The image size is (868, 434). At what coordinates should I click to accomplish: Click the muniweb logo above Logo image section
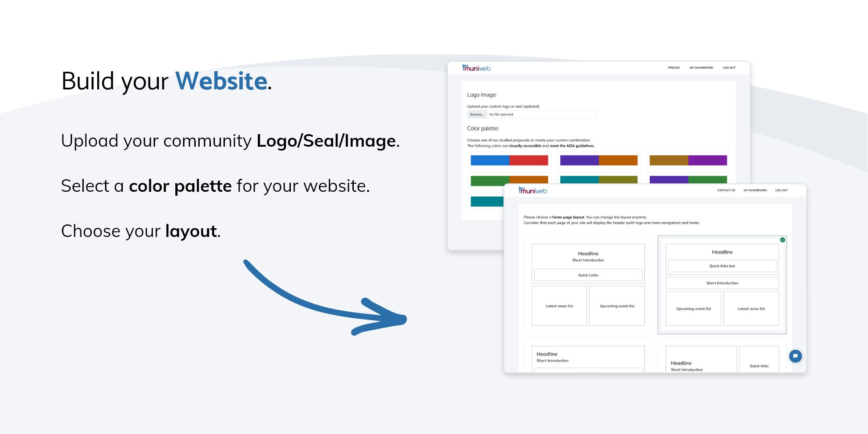click(x=476, y=68)
